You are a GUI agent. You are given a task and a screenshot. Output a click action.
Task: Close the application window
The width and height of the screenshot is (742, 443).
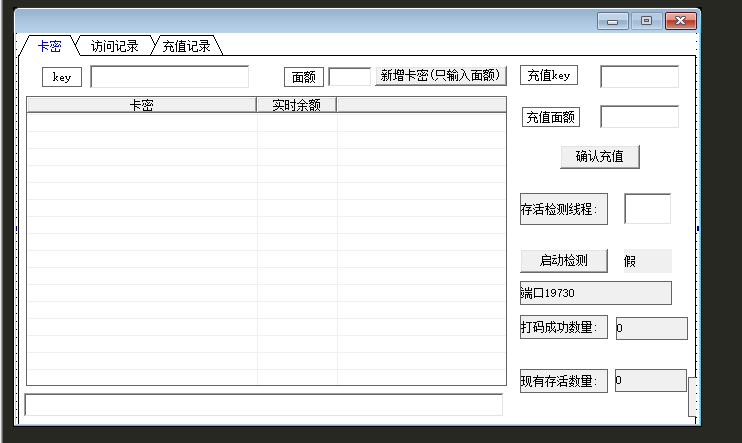(680, 21)
